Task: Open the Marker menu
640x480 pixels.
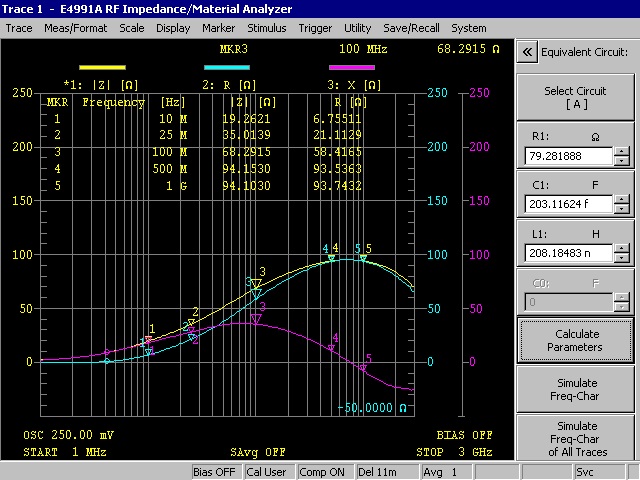Action: (218, 28)
